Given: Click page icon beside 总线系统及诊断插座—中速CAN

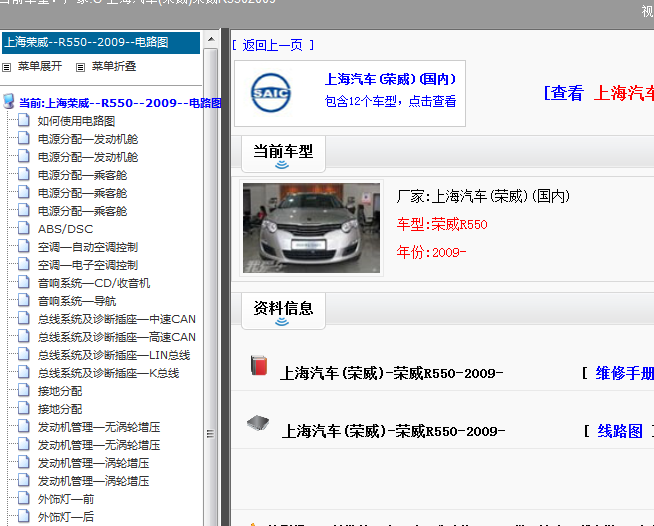Looking at the screenshot, I should [x=24, y=318].
